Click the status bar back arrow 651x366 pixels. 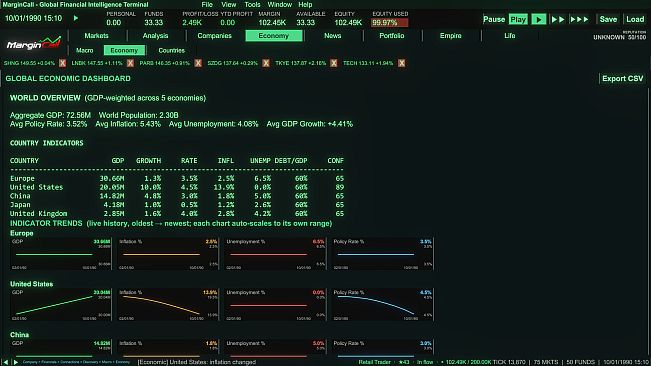click(5, 362)
